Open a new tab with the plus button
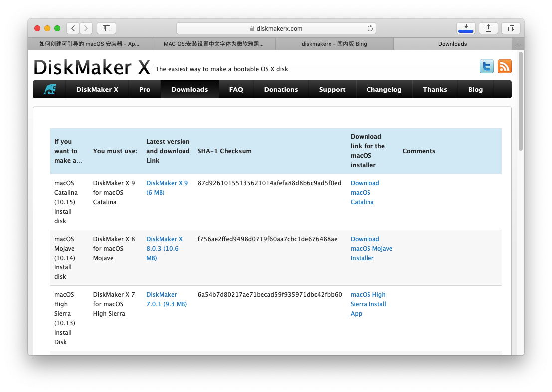Screen dimensions: 552x392 click(x=518, y=44)
